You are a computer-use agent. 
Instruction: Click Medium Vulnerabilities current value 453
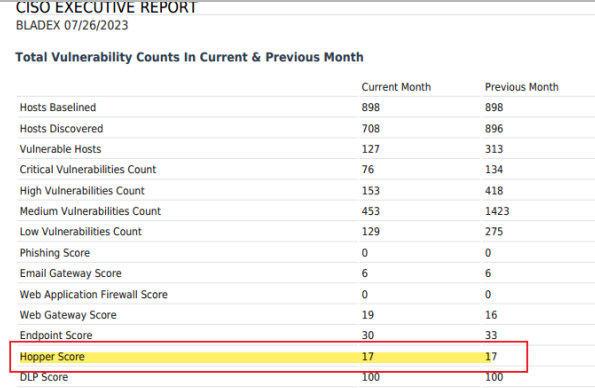pyautogui.click(x=371, y=211)
